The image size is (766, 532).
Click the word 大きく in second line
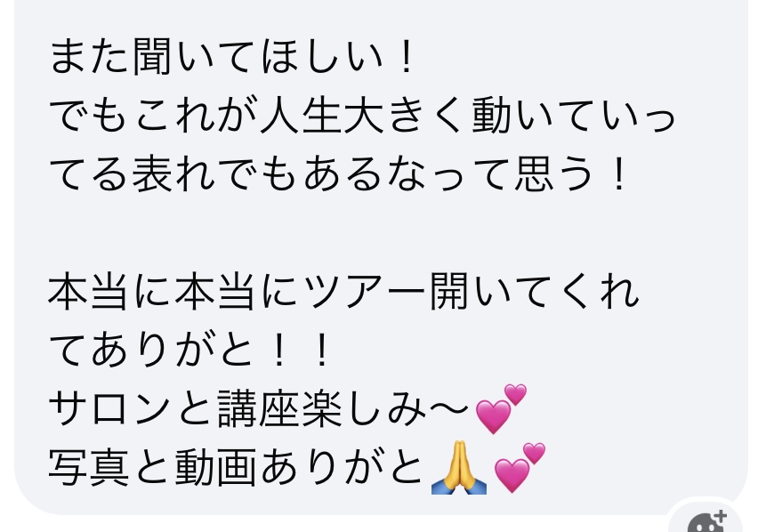click(x=407, y=116)
